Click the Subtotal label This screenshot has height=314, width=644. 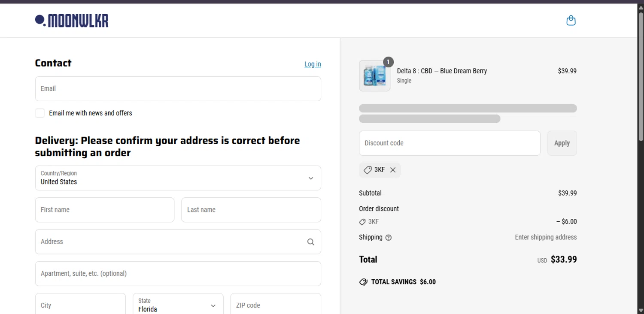[x=370, y=193]
